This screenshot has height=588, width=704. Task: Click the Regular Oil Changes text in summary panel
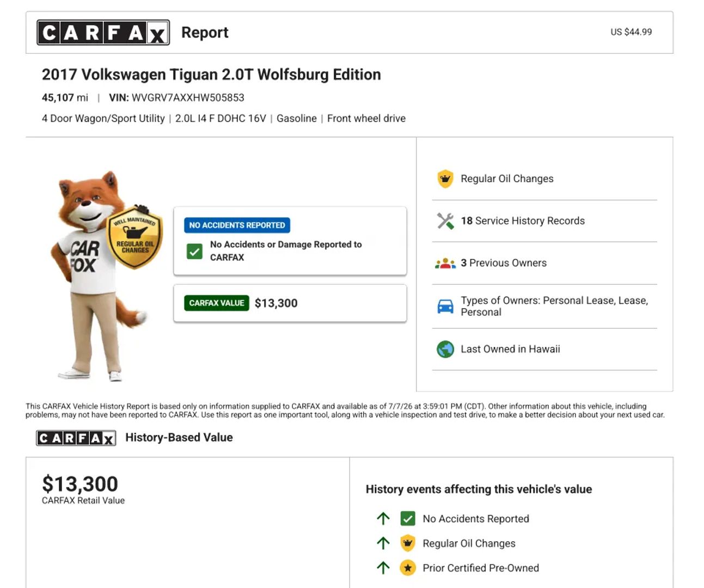pyautogui.click(x=507, y=179)
